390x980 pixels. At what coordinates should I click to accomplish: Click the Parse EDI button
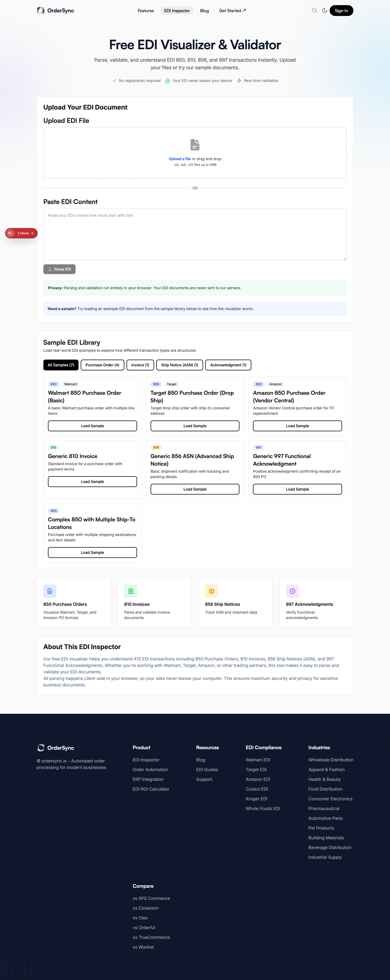click(x=59, y=269)
